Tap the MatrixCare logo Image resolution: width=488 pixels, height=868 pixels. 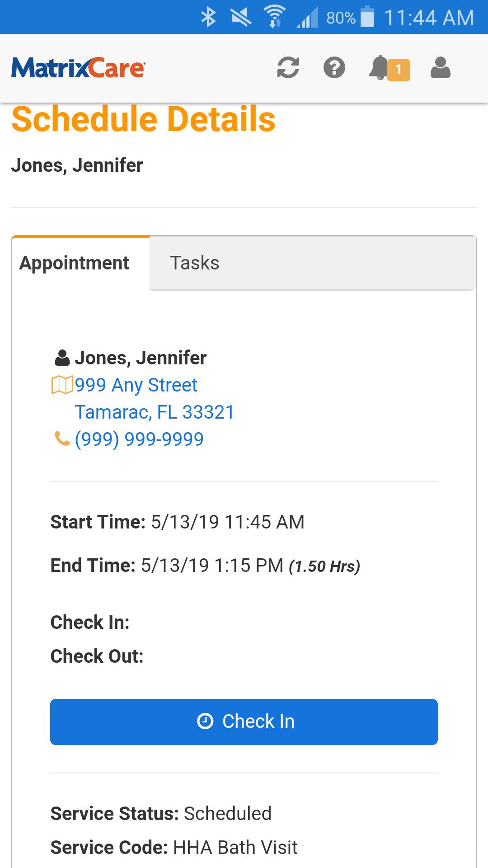78,68
